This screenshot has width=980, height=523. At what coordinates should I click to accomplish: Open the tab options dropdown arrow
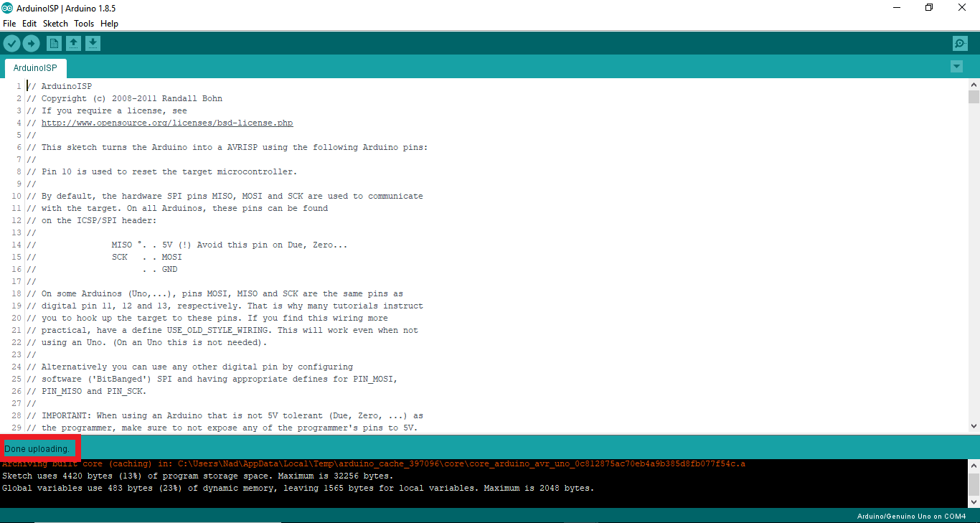[x=956, y=67]
